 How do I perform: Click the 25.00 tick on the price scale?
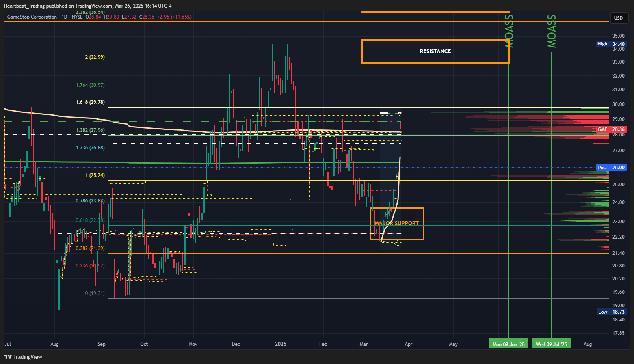[619, 185]
